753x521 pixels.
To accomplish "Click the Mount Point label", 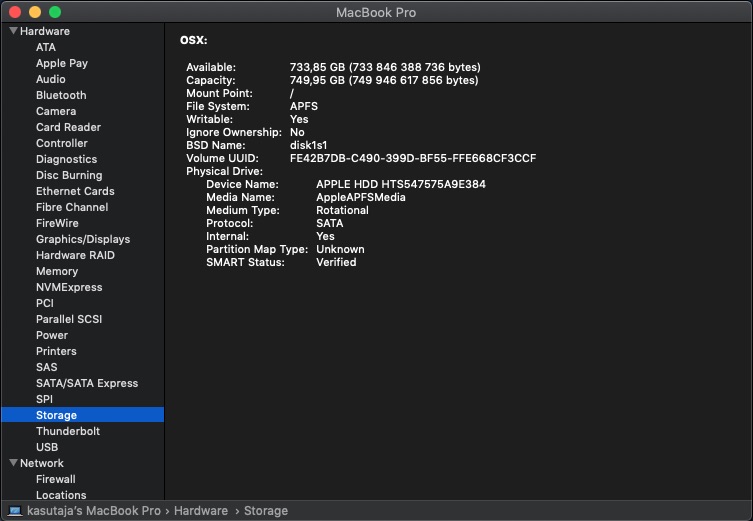I will tap(219, 93).
